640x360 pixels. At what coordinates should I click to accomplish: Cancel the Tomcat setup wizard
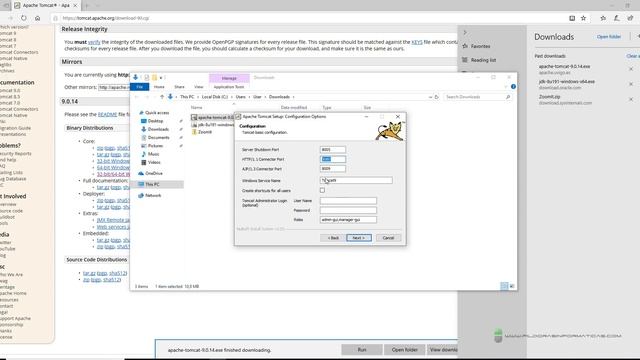point(388,238)
